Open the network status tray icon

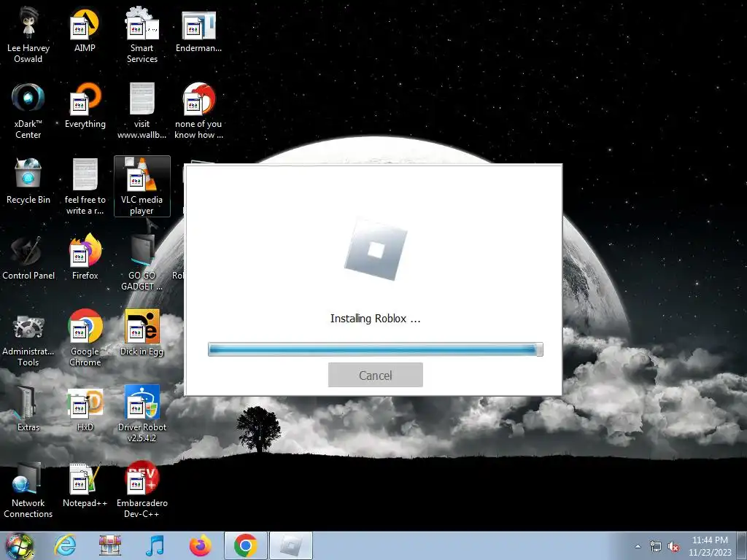656,546
